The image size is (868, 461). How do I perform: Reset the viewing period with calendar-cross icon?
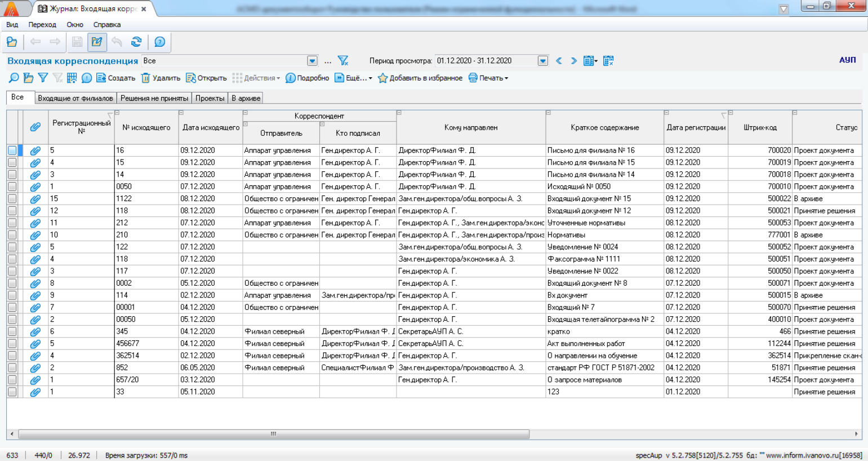tap(608, 61)
